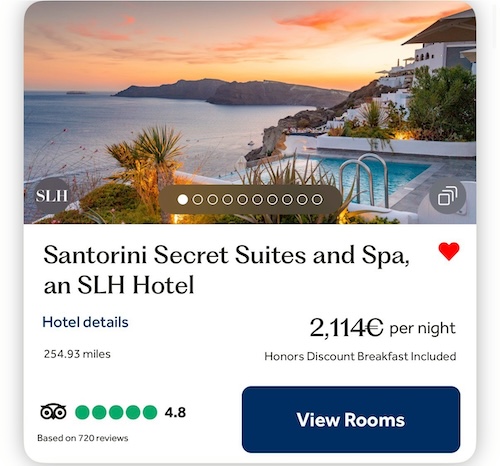Tap the 4.8 rating score
Image resolution: width=500 pixels, height=466 pixels.
coord(175,413)
